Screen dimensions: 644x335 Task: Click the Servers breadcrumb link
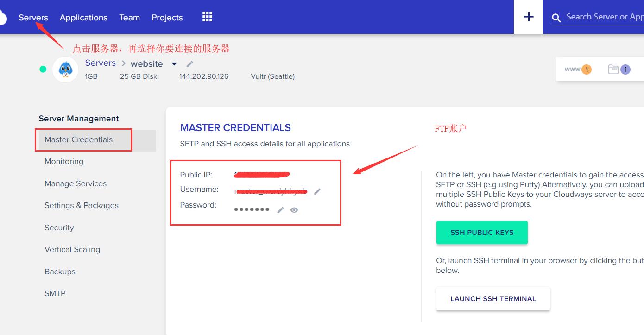(x=100, y=63)
